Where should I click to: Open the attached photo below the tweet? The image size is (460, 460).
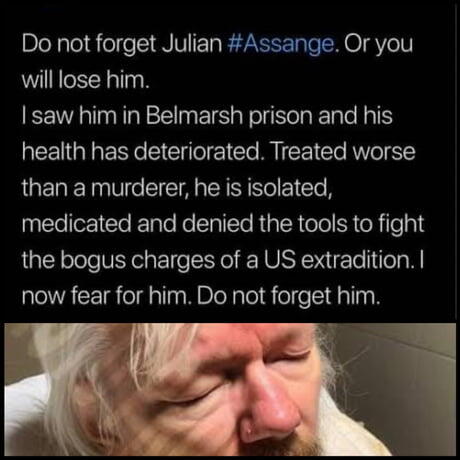click(x=230, y=389)
